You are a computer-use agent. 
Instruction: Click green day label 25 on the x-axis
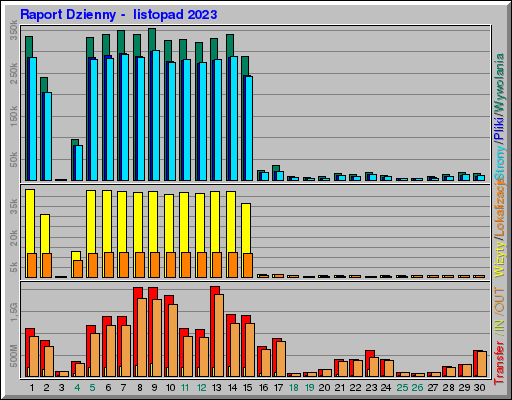(x=402, y=388)
